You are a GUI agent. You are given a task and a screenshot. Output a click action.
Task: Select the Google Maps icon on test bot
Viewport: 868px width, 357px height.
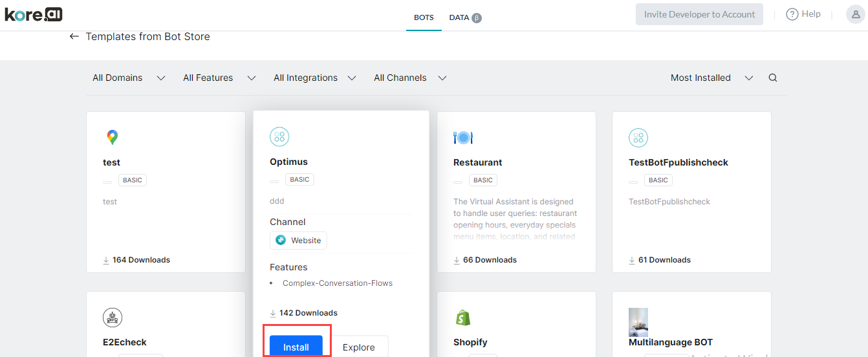pyautogui.click(x=113, y=137)
